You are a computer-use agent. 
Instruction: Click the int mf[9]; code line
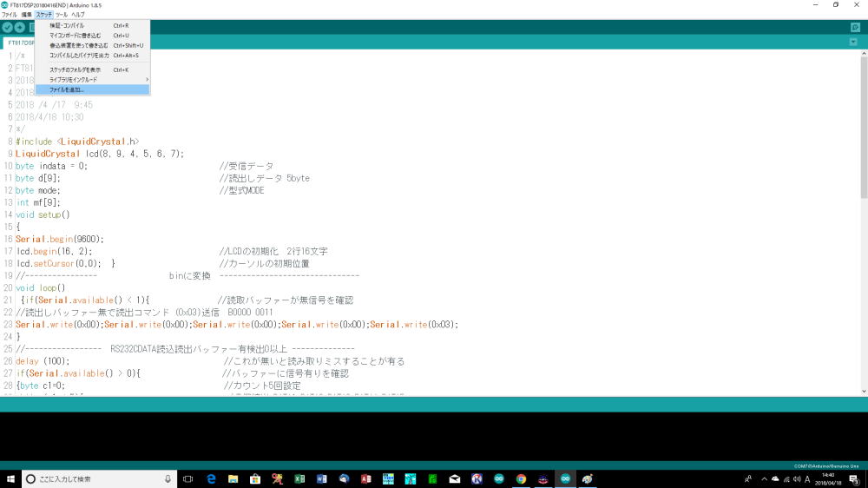tap(38, 202)
